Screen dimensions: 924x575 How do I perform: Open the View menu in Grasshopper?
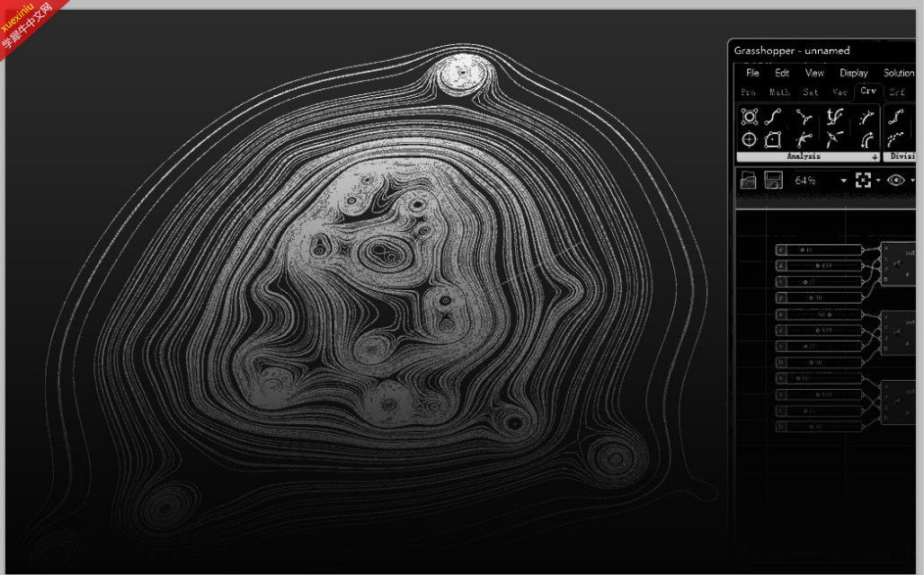(x=814, y=73)
